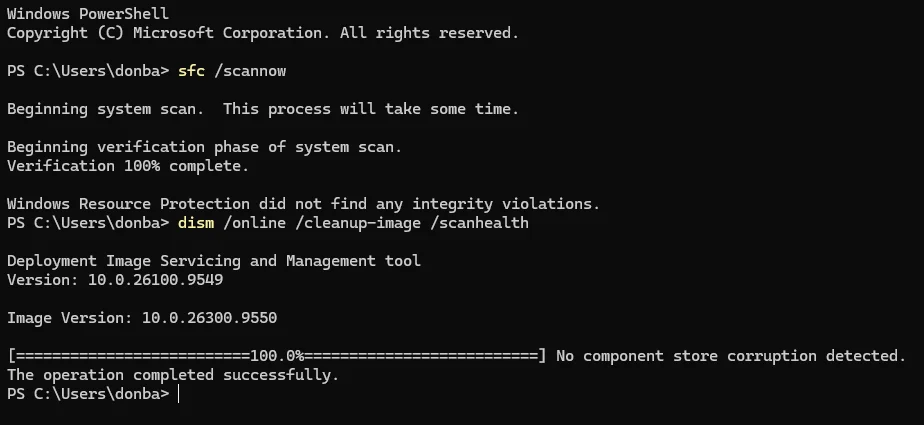Image resolution: width=924 pixels, height=425 pixels.
Task: Click the '/online' argument text
Action: [259, 223]
